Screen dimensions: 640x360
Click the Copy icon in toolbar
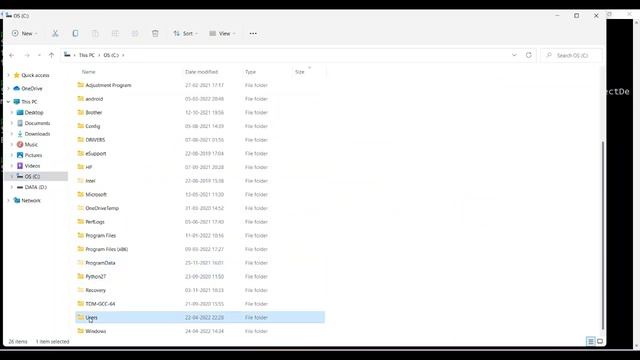(x=75, y=33)
